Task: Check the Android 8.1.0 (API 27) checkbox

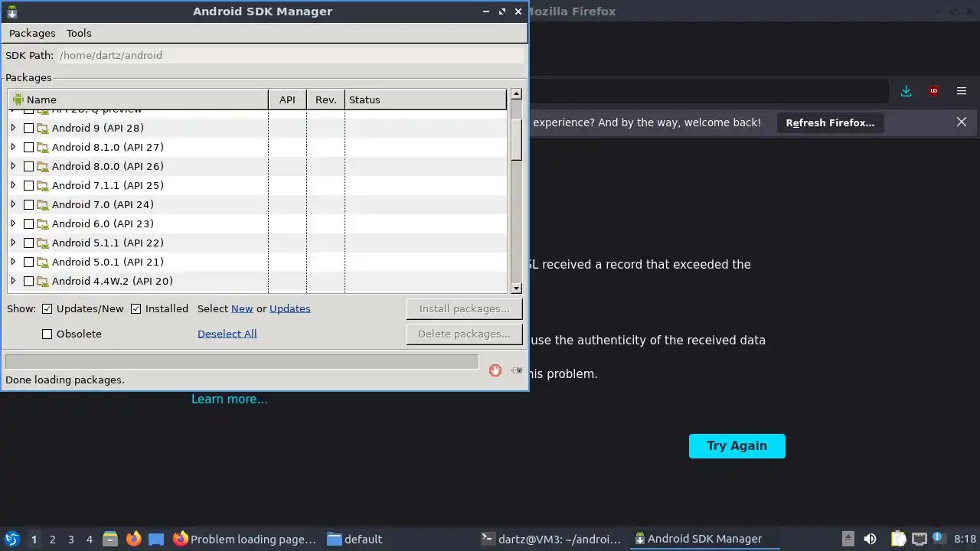Action: [x=28, y=148]
